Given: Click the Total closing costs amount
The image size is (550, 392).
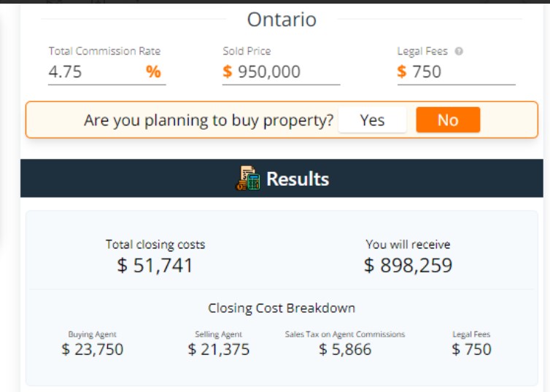Looking at the screenshot, I should tap(155, 265).
